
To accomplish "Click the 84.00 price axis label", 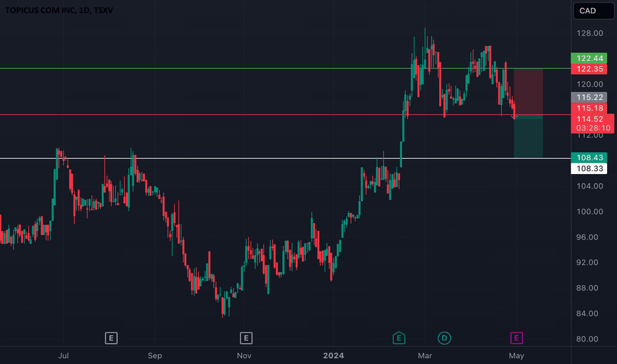I will click(587, 314).
